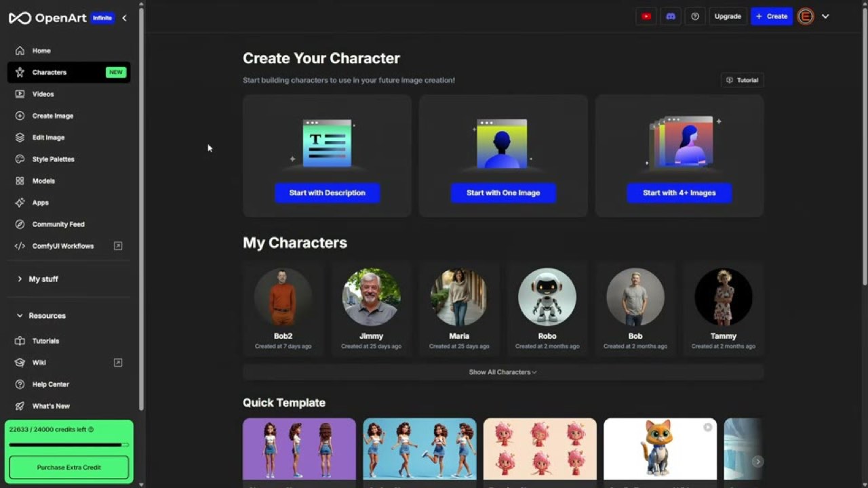Click the Style Palettes palette icon
Image resolution: width=868 pixels, height=488 pixels.
(20, 159)
